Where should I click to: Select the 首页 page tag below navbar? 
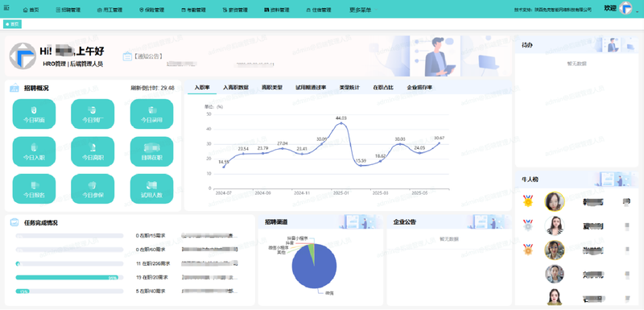coord(12,24)
